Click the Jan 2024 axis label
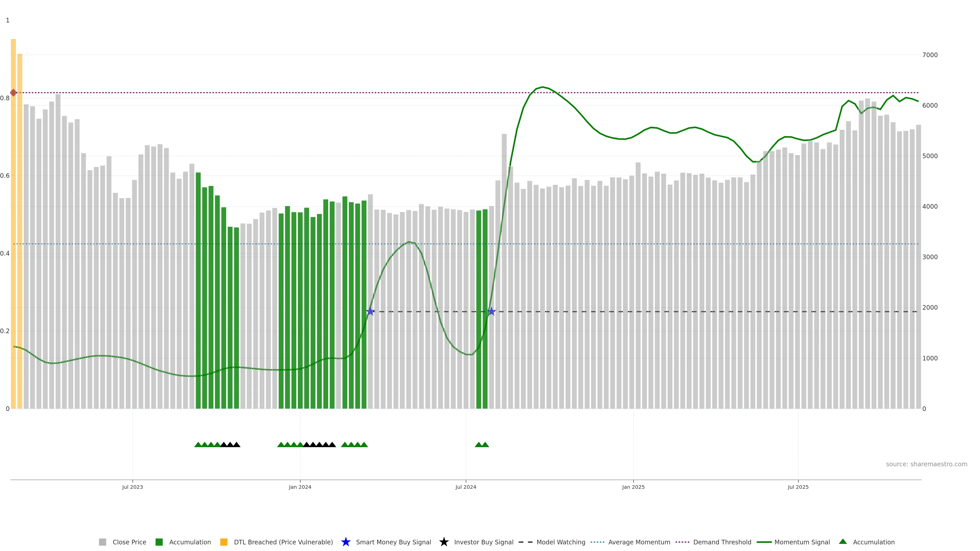 pyautogui.click(x=300, y=487)
